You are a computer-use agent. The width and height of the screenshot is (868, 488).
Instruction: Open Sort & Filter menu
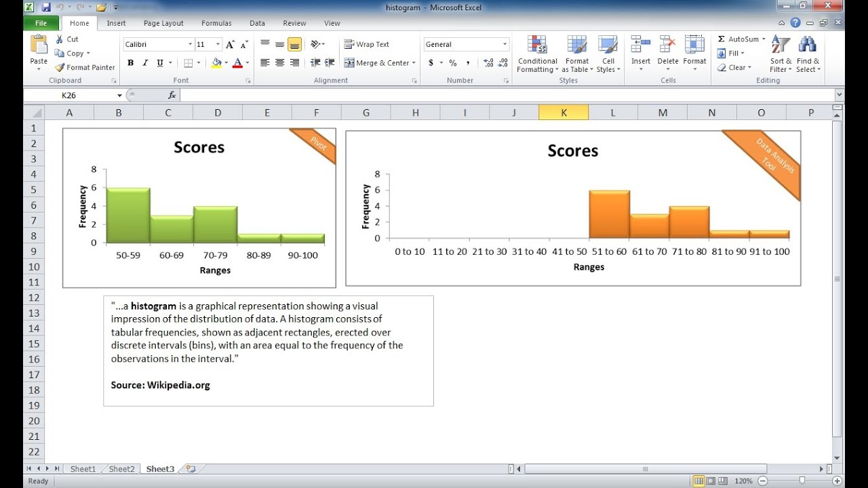coord(781,54)
